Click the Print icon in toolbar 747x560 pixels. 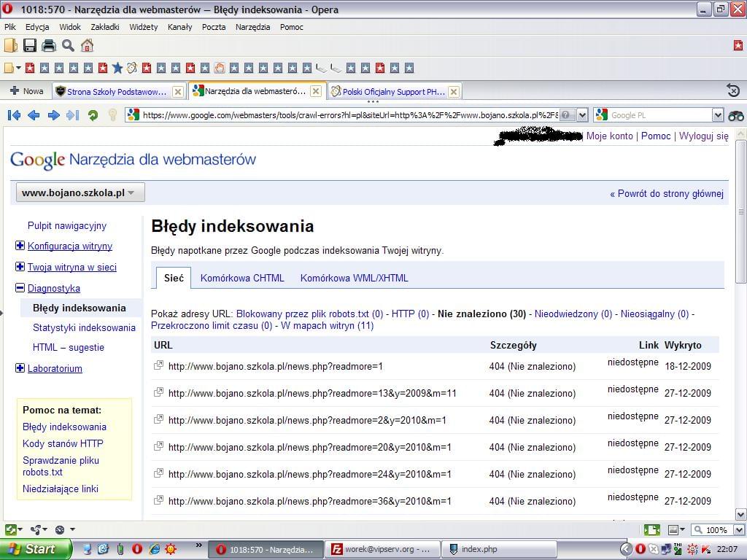[49, 46]
